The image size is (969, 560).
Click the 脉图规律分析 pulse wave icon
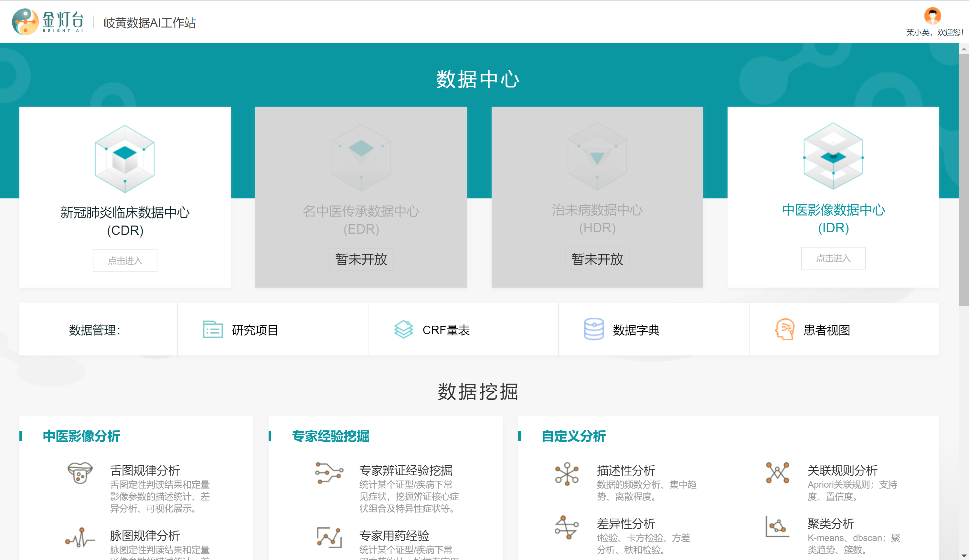tap(80, 537)
